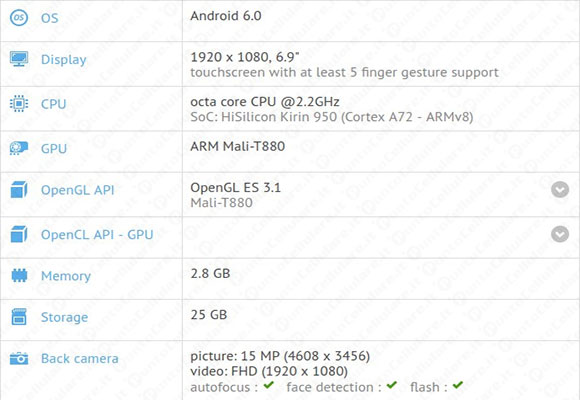Click the OpenGL API cube icon
Screen dimensions: 580x400
coord(19,189)
